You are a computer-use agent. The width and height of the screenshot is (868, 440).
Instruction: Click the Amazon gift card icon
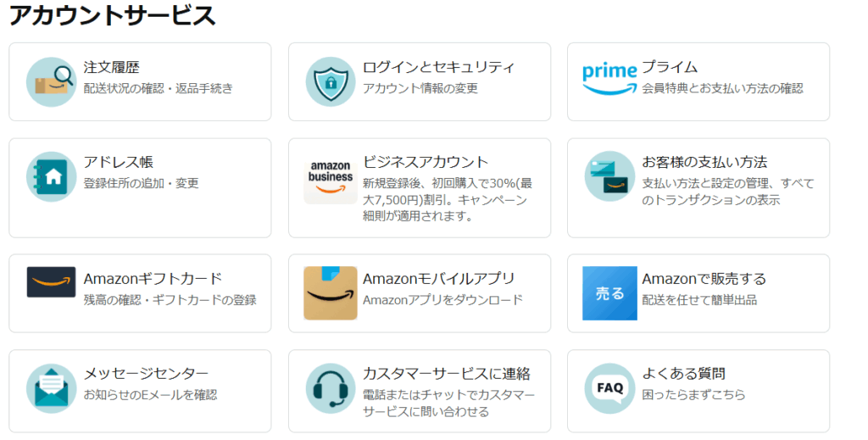(52, 282)
